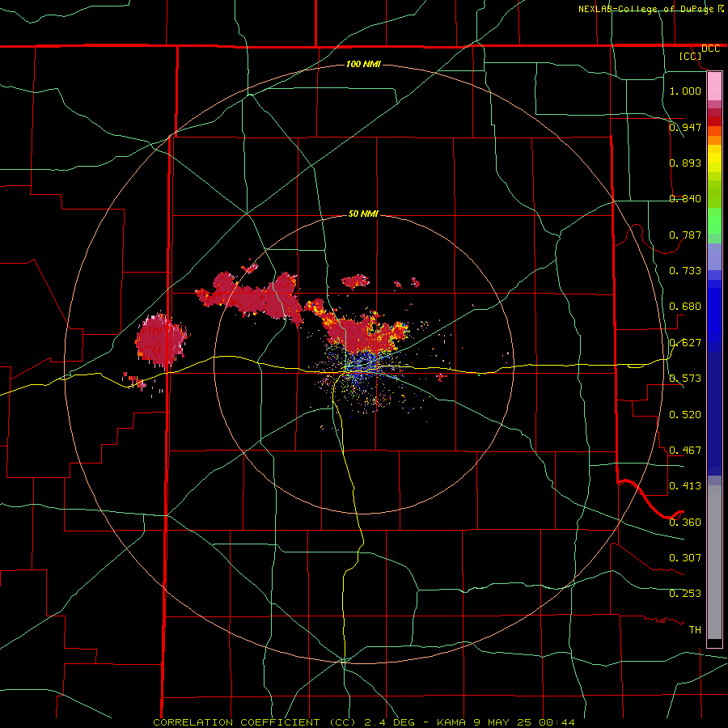Pick the 0.947 legend value
The width and height of the screenshot is (728, 728).
[685, 127]
